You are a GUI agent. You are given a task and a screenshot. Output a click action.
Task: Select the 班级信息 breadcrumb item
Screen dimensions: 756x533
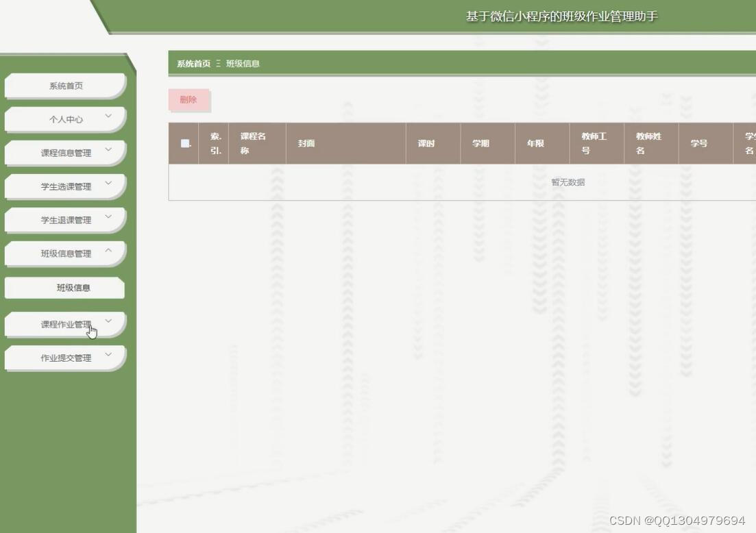[243, 63]
